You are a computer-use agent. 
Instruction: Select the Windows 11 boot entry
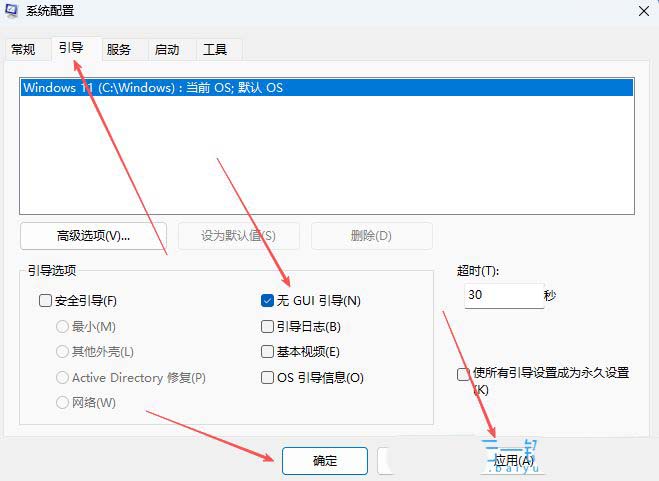(327, 87)
